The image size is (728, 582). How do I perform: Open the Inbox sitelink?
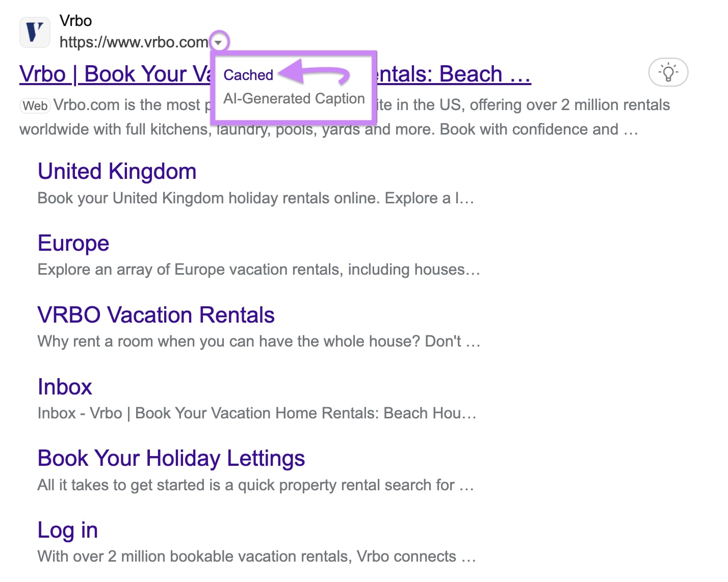tap(64, 387)
